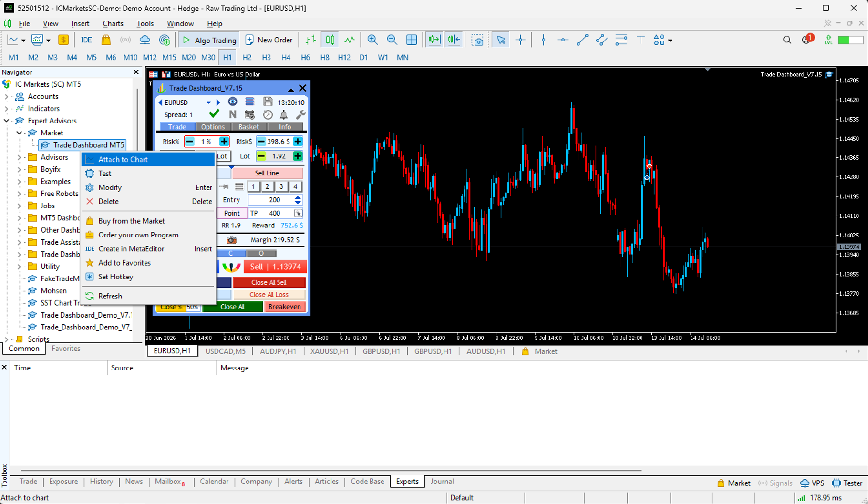Image resolution: width=868 pixels, height=504 pixels.
Task: Expand the Accounts node in Navigator
Action: pyautogui.click(x=6, y=96)
